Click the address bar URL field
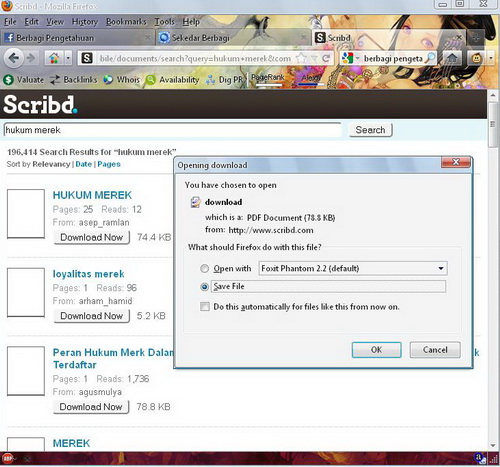Image resolution: width=500 pixels, height=467 pixels. coord(195,59)
